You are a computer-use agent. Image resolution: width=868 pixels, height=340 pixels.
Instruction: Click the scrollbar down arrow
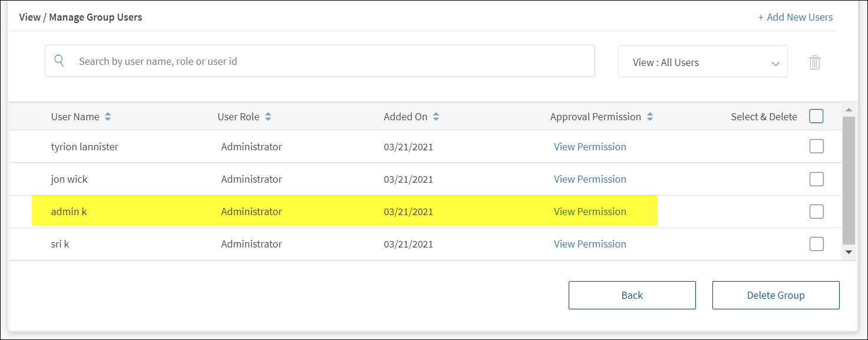(849, 252)
